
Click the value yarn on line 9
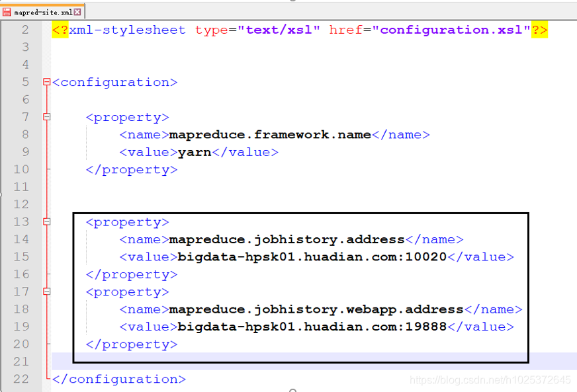[195, 152]
